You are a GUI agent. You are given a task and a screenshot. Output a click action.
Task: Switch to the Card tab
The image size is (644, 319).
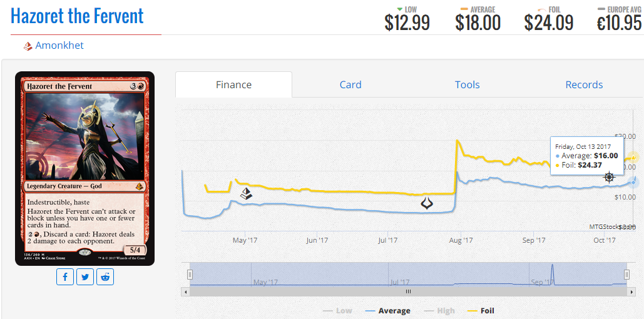350,85
